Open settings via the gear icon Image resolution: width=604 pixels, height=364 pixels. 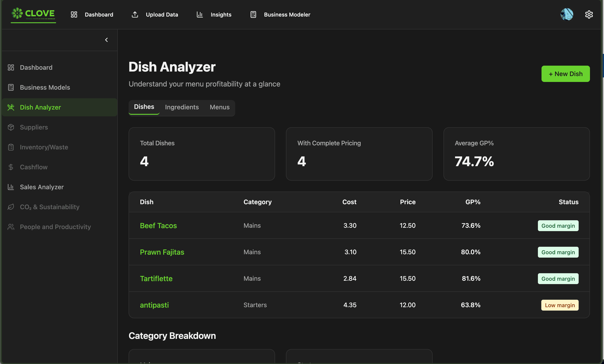pos(589,14)
